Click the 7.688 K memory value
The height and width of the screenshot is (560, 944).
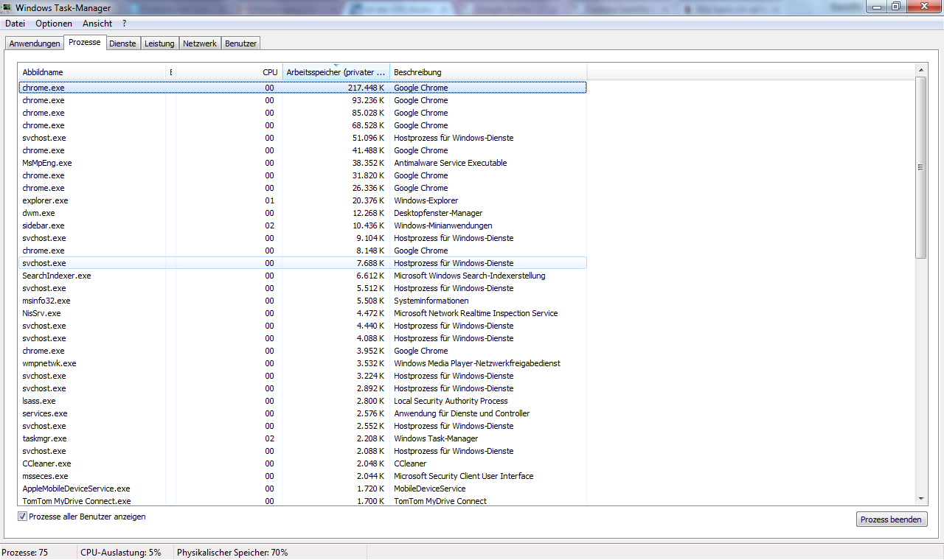click(x=370, y=263)
